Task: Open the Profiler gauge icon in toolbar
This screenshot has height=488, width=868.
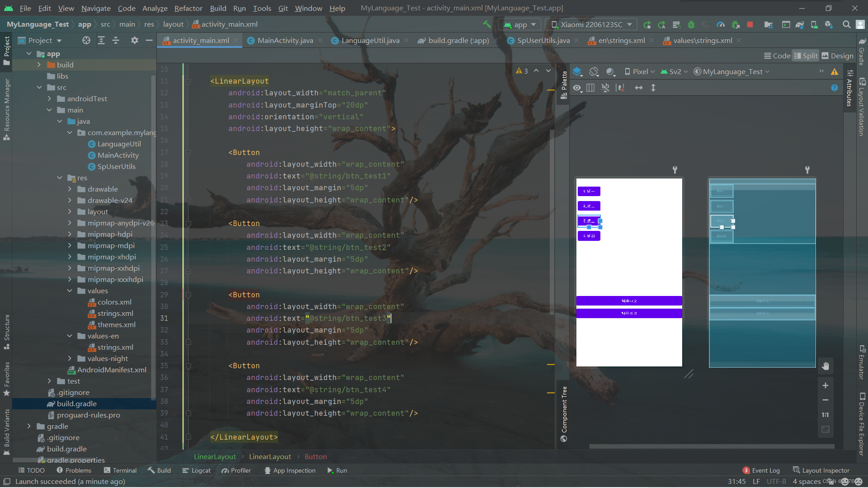Action: pos(721,24)
